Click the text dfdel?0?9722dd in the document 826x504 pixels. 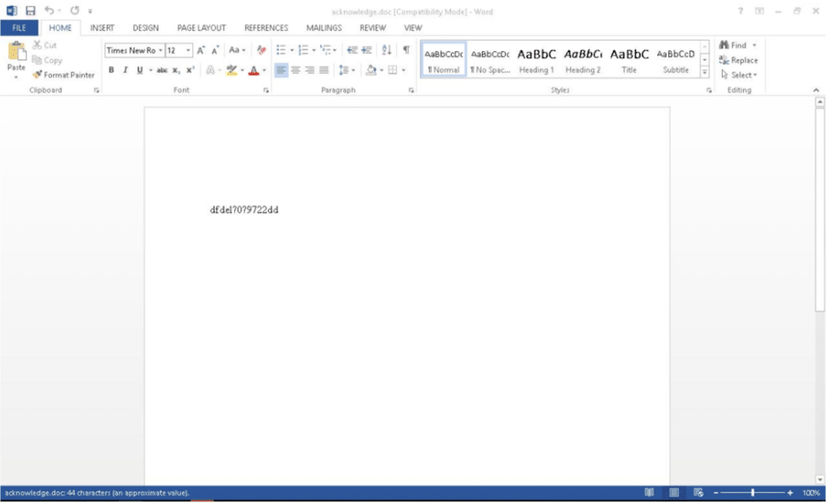coord(244,210)
